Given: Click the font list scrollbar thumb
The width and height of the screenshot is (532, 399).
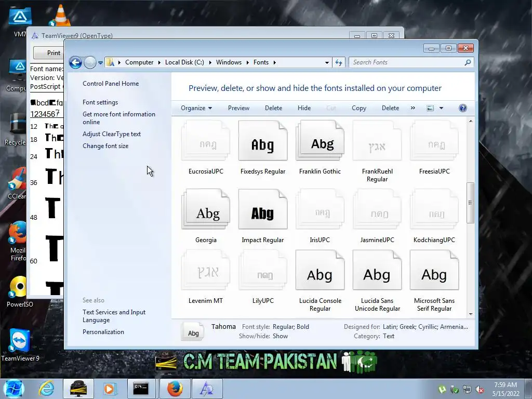Looking at the screenshot, I should point(470,203).
